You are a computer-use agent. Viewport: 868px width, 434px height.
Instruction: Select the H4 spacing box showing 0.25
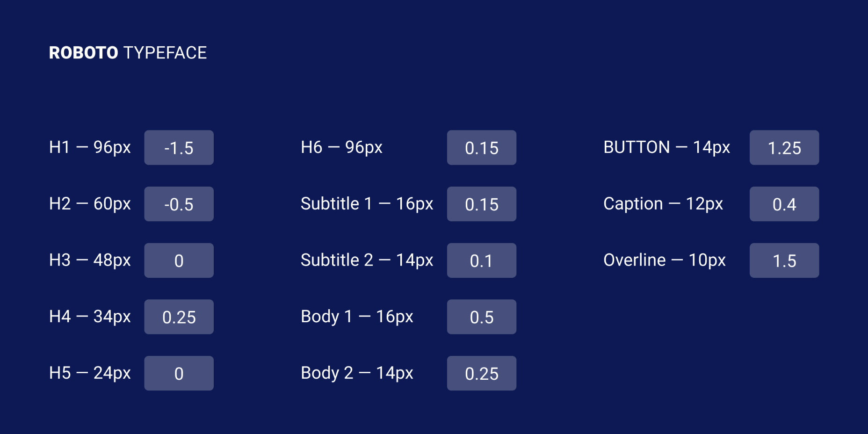click(179, 317)
